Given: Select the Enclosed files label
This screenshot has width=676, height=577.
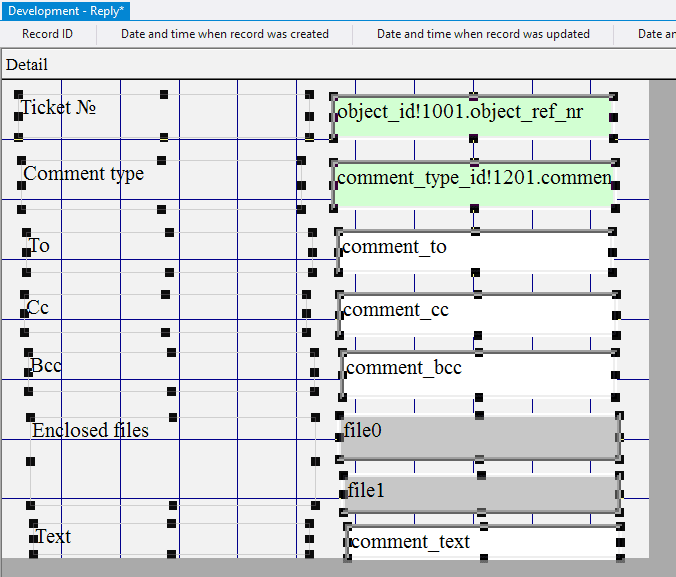Looking at the screenshot, I should click(90, 431).
